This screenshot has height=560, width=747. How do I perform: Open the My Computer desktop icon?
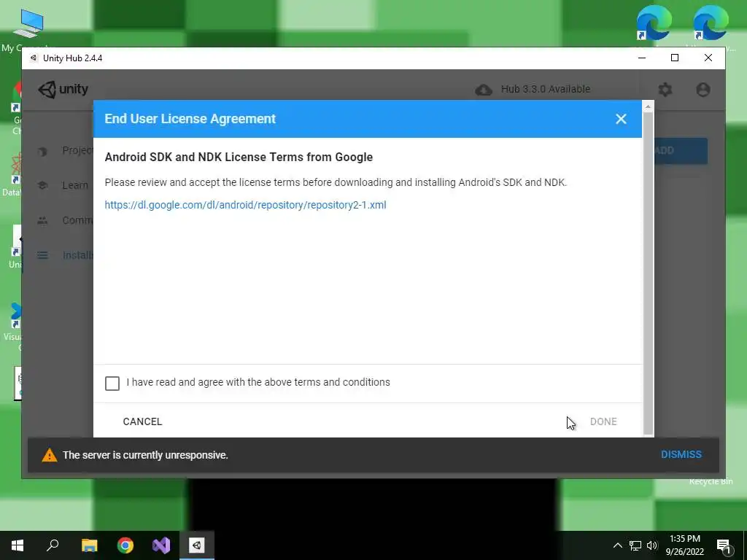pos(27,29)
